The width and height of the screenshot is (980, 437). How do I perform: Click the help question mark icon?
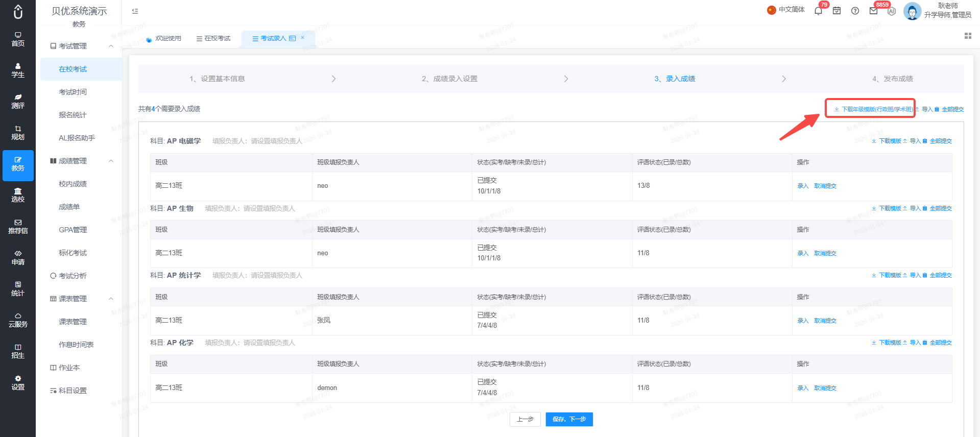pyautogui.click(x=855, y=11)
